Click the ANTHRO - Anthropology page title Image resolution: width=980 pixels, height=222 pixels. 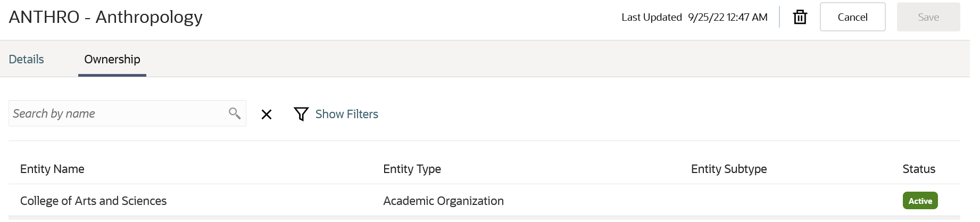[106, 17]
